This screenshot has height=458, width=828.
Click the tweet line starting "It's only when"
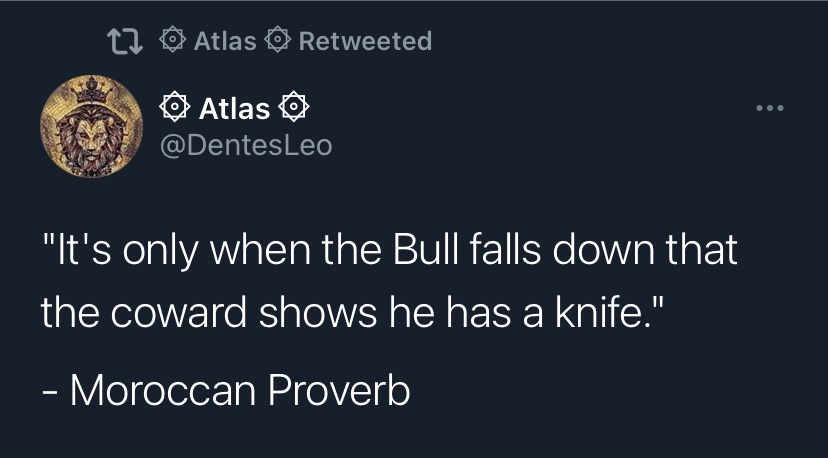click(389, 249)
